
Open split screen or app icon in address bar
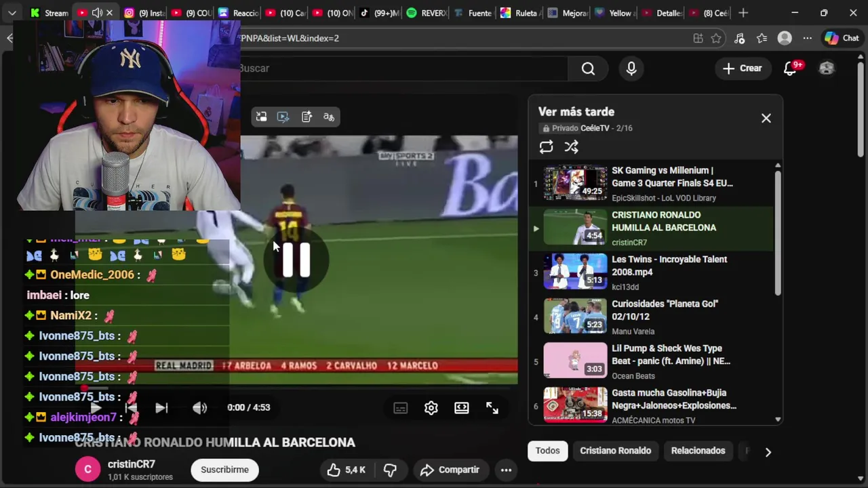698,39
